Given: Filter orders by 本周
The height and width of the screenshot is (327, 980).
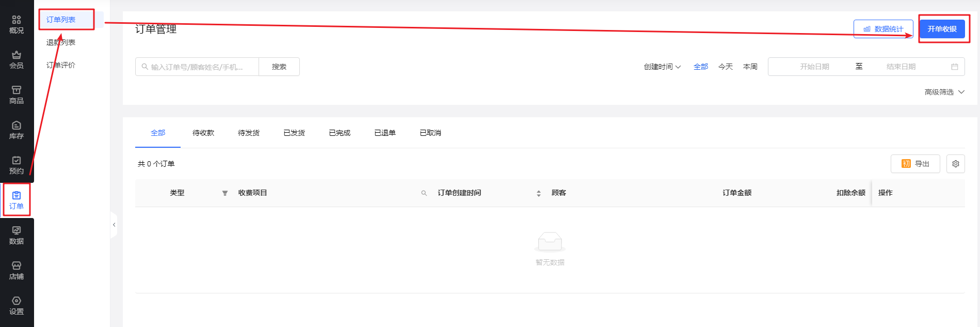Looking at the screenshot, I should coord(750,67).
